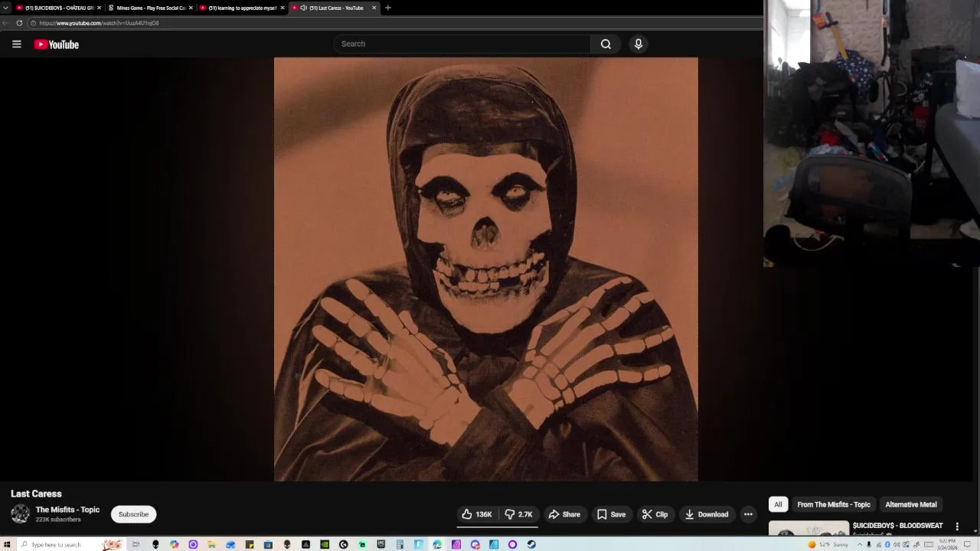The width and height of the screenshot is (980, 551).
Task: Like the video with 136K likes
Action: (476, 514)
